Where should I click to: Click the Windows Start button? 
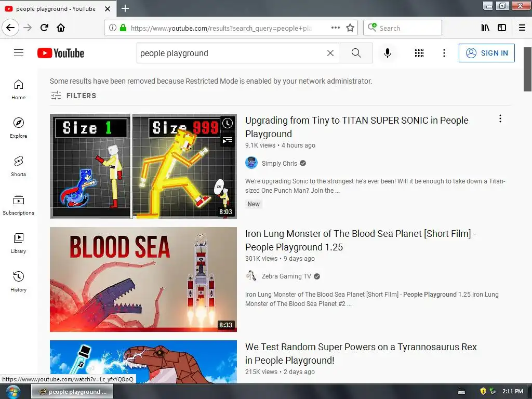[13, 392]
